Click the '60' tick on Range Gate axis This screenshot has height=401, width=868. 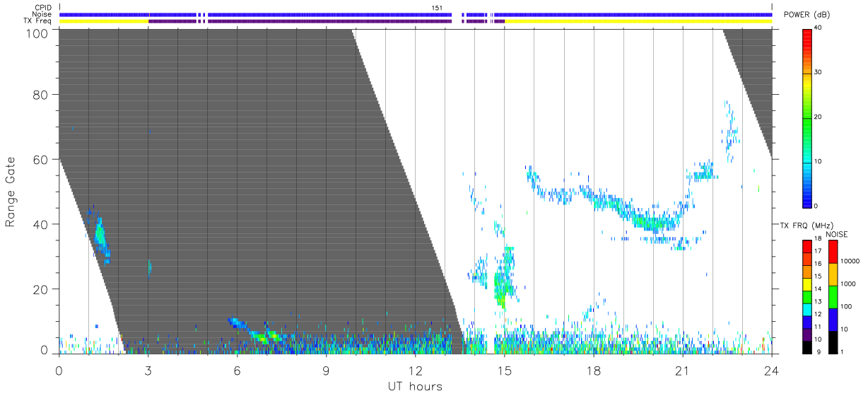40,159
